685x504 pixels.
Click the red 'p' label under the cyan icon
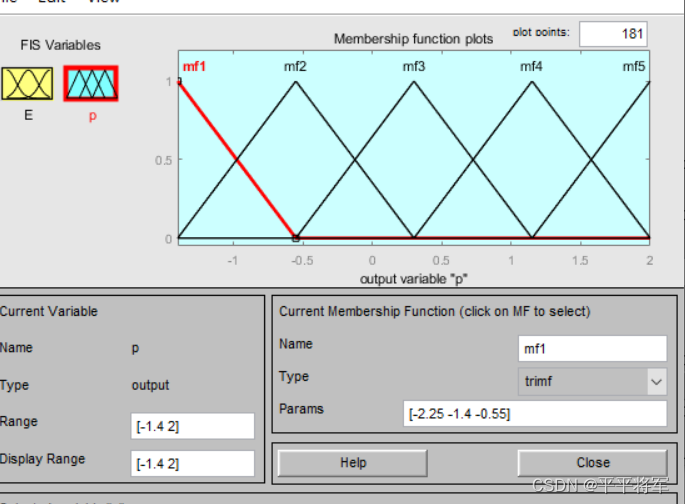coord(93,116)
